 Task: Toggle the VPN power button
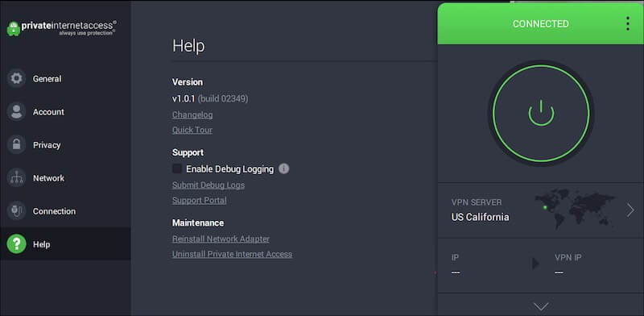pos(541,113)
